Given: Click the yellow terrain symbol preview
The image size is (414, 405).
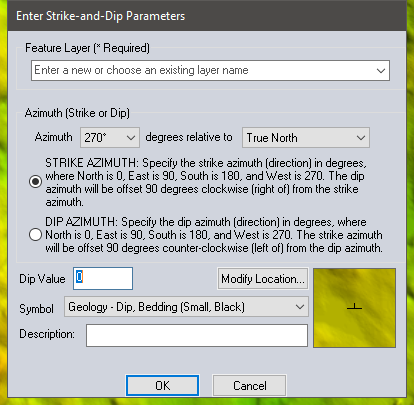Looking at the screenshot, I should (x=354, y=308).
